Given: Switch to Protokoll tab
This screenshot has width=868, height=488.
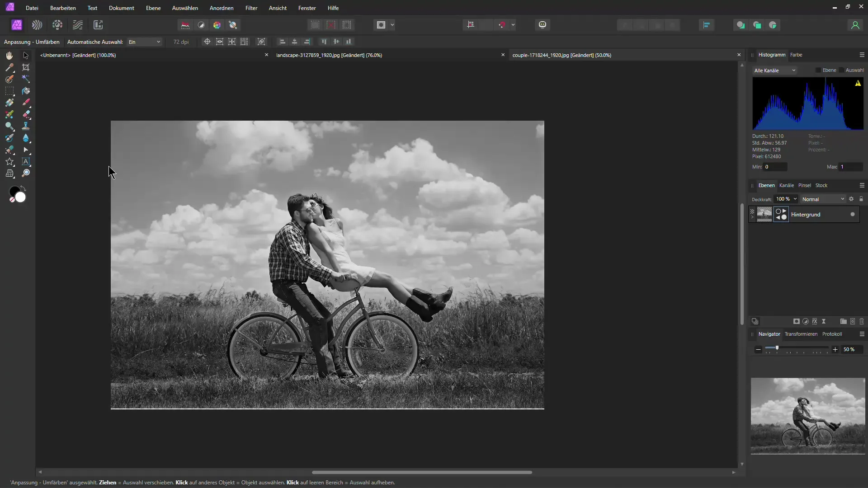Looking at the screenshot, I should (832, 334).
